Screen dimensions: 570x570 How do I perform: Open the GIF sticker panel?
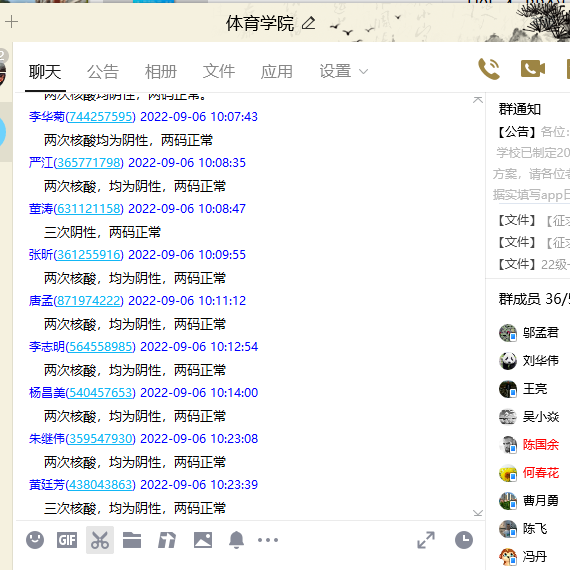[x=67, y=540]
